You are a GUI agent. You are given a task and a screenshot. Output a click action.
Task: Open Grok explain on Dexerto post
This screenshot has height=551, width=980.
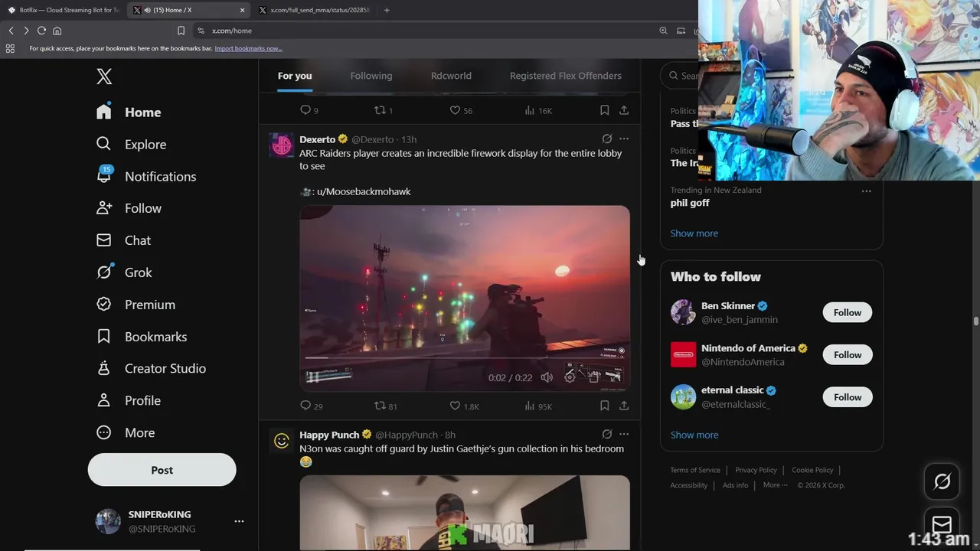pyautogui.click(x=606, y=139)
